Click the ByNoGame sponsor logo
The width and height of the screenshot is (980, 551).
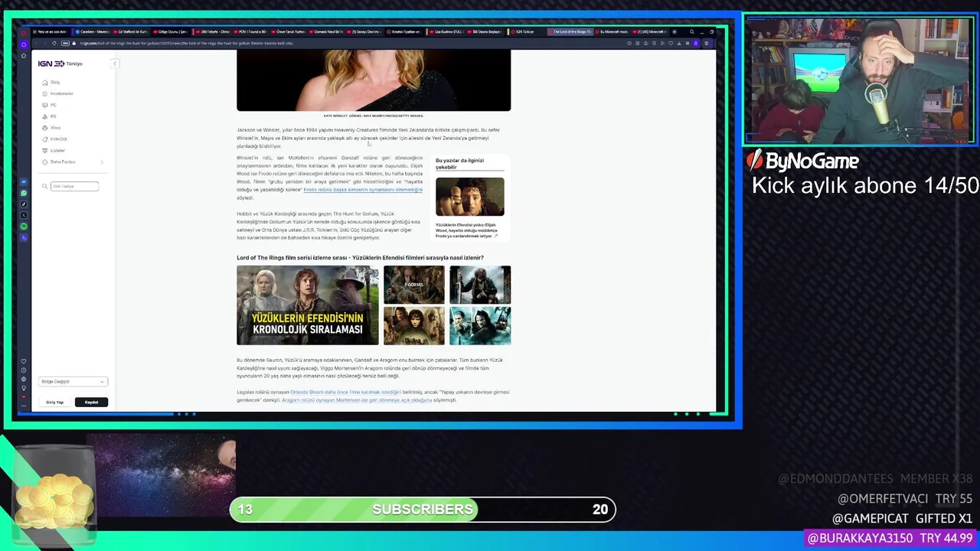(803, 161)
